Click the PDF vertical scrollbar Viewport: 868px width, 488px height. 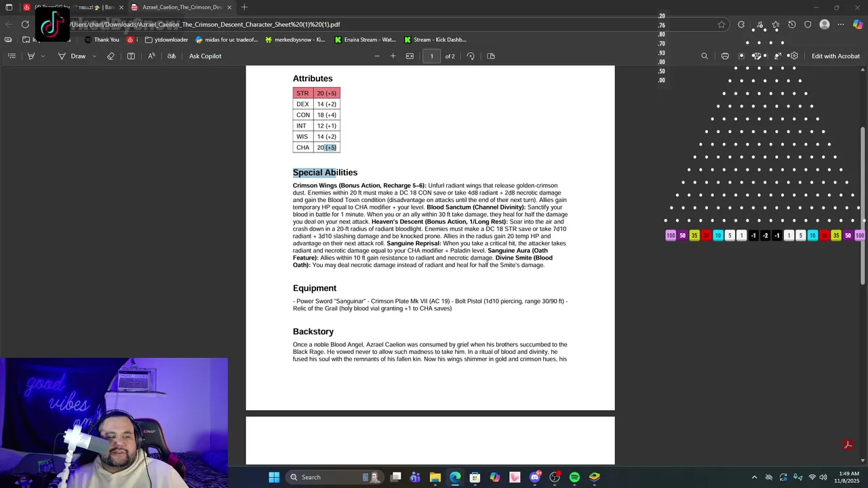click(x=863, y=206)
